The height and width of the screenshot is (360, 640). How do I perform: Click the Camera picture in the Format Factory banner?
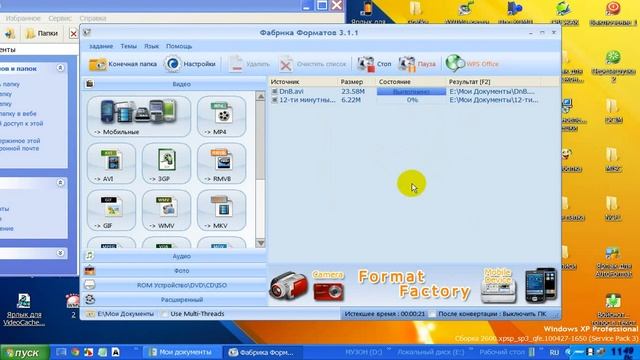pyautogui.click(x=329, y=286)
